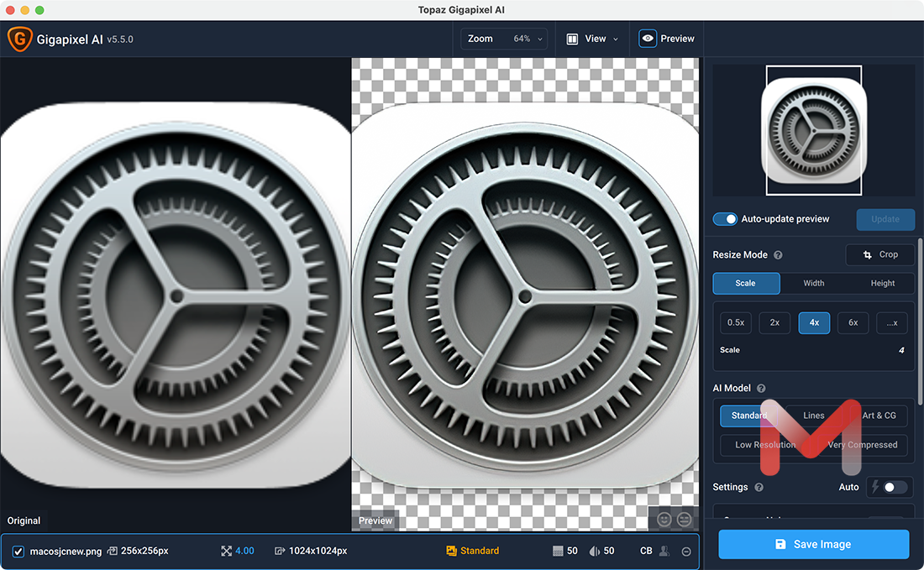Click the v5.5.0 version text
The height and width of the screenshot is (570, 924).
click(120, 39)
